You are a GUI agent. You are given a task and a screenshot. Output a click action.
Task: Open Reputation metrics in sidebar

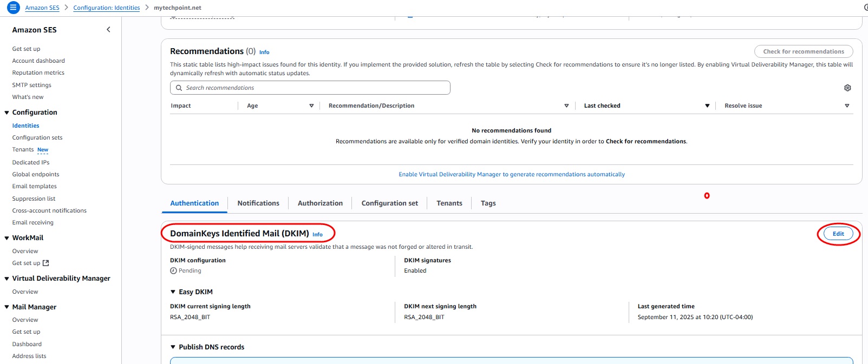click(x=38, y=73)
